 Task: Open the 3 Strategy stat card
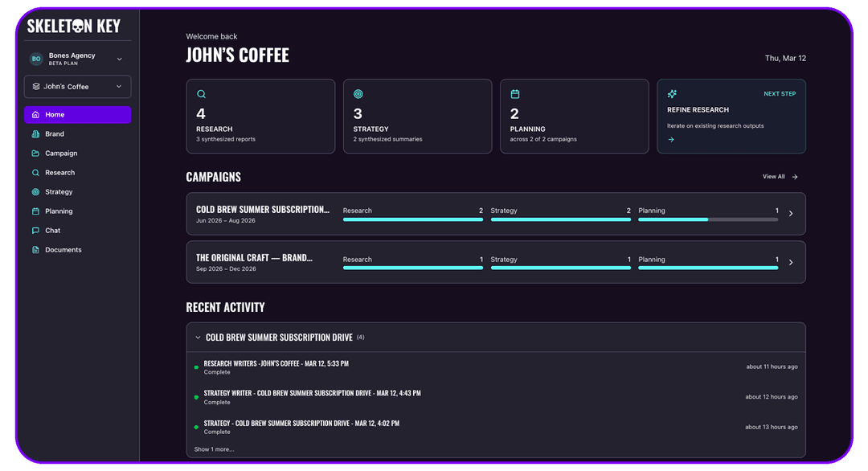click(417, 117)
